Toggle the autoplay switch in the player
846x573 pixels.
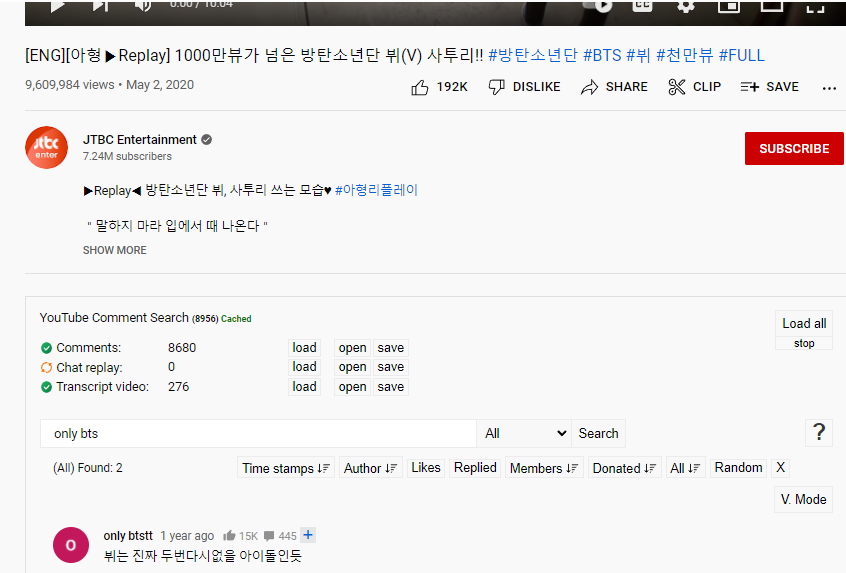tap(597, 6)
